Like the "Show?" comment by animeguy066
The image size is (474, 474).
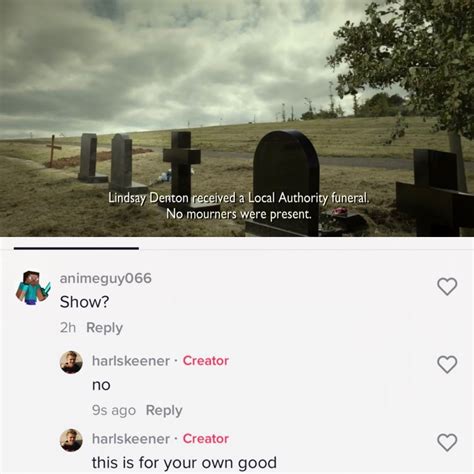tap(447, 287)
